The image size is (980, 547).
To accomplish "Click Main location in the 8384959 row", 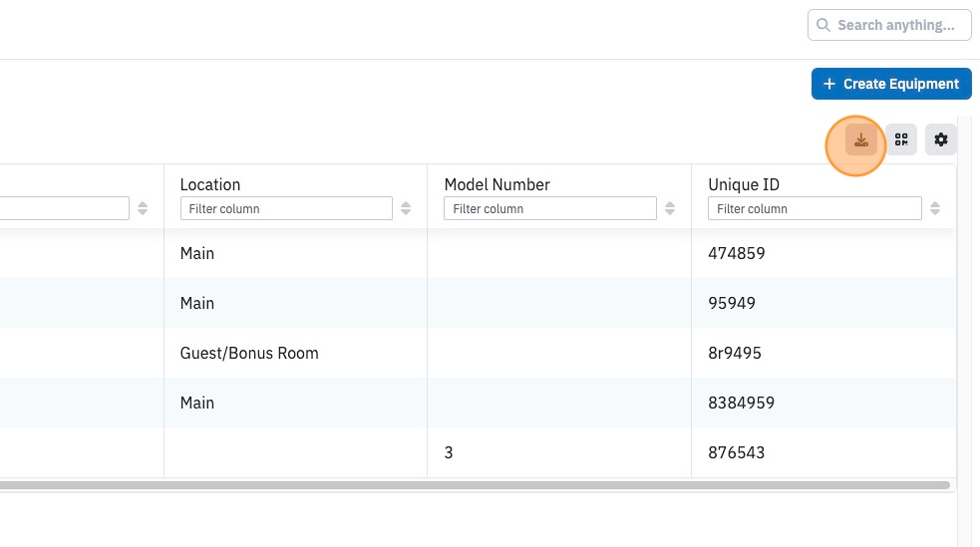I will (296, 403).
